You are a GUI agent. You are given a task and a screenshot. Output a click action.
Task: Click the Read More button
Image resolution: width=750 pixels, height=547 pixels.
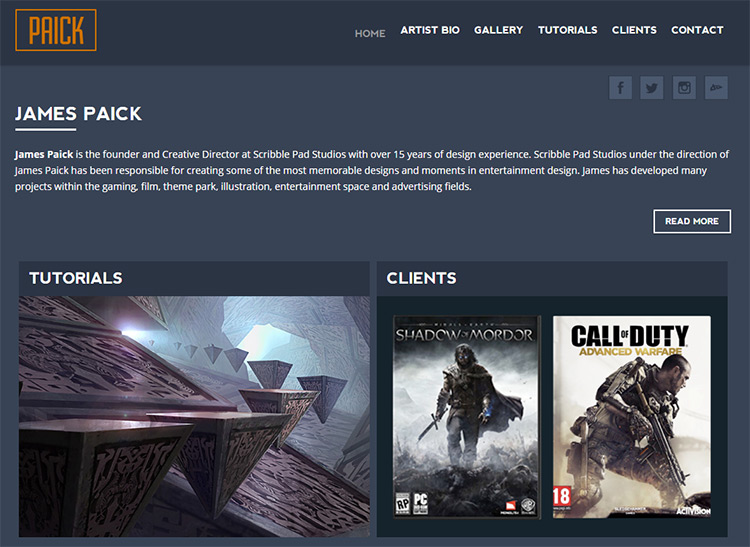tap(692, 221)
